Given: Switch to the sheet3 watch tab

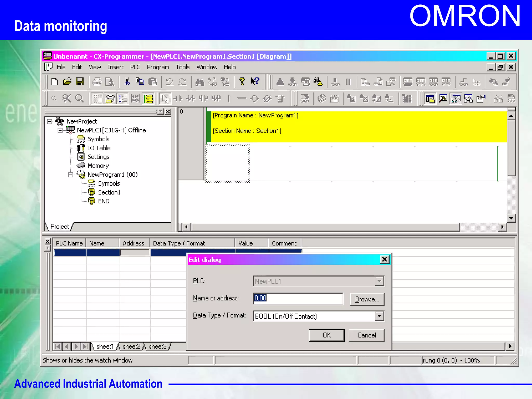Looking at the screenshot, I should click(157, 346).
